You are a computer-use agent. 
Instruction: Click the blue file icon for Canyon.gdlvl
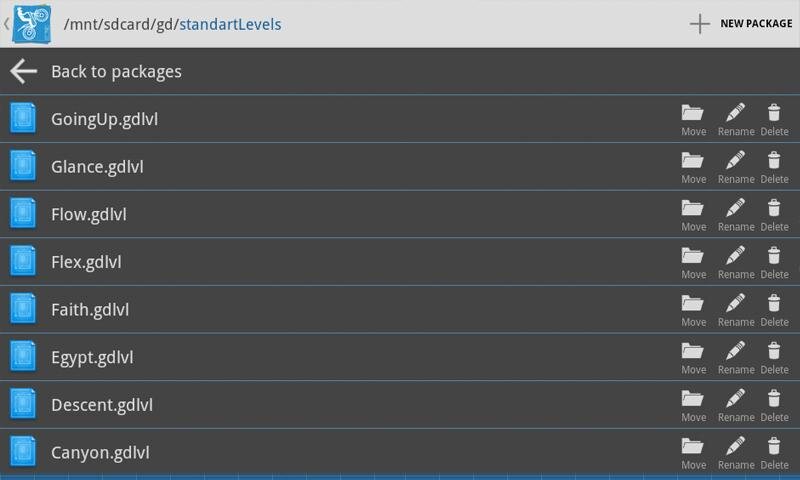[x=23, y=452]
